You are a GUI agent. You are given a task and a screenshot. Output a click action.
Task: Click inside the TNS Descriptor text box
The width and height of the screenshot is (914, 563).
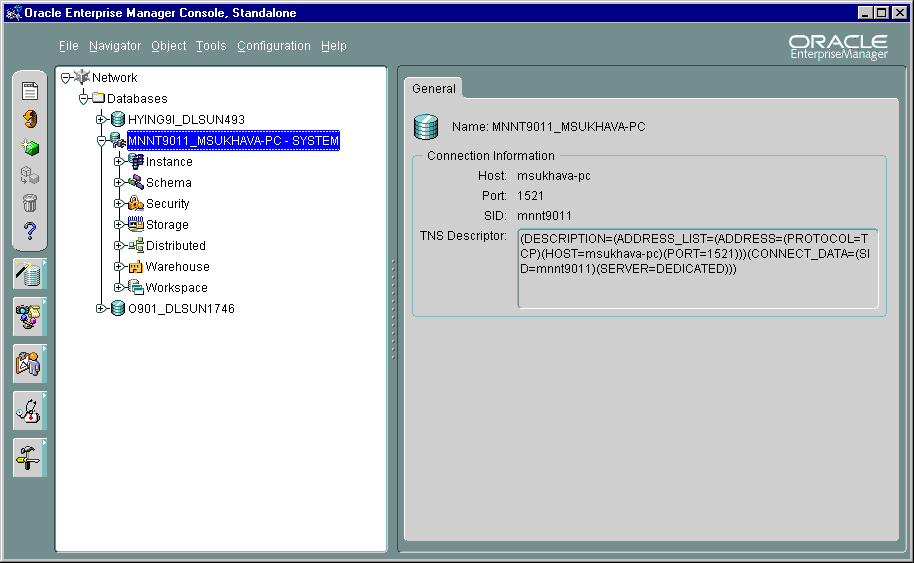click(x=698, y=269)
